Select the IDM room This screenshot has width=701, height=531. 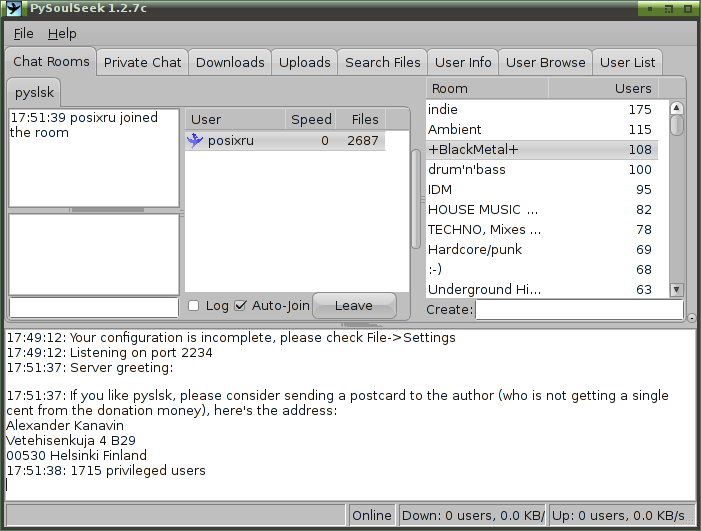pos(542,190)
